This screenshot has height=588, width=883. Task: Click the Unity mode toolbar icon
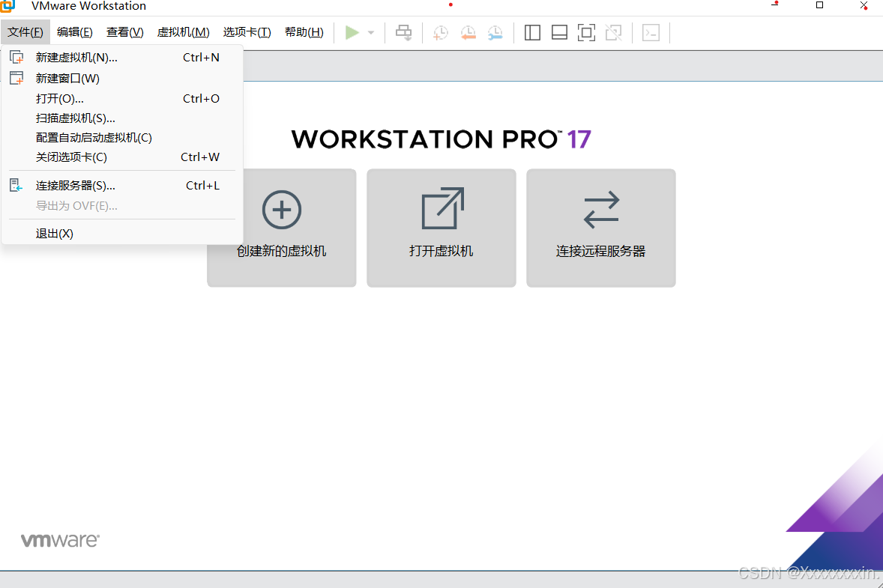pos(613,33)
